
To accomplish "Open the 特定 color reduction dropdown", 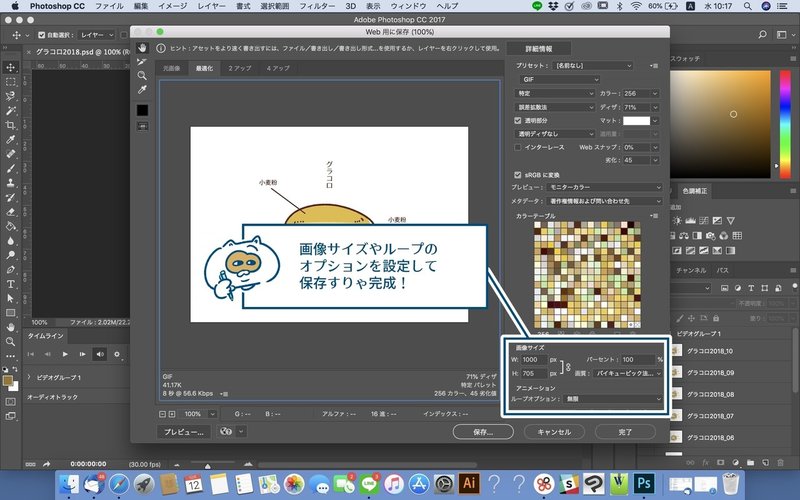I will click(555, 93).
